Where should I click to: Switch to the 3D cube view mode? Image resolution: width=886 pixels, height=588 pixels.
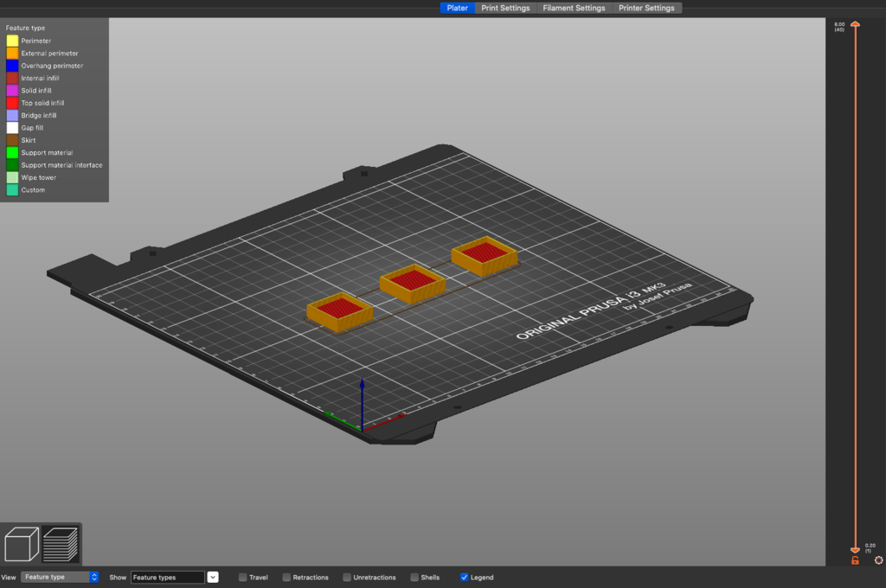pos(21,544)
